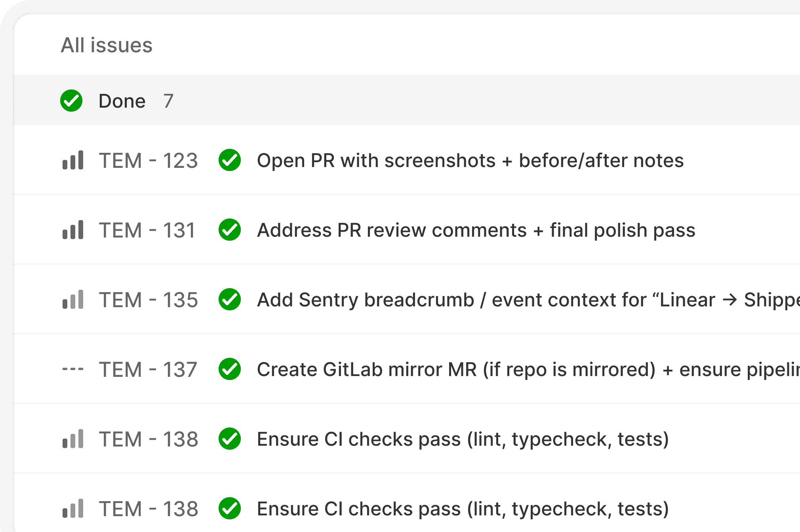
Task: Select the TEM - 135 issue ID
Action: [148, 300]
